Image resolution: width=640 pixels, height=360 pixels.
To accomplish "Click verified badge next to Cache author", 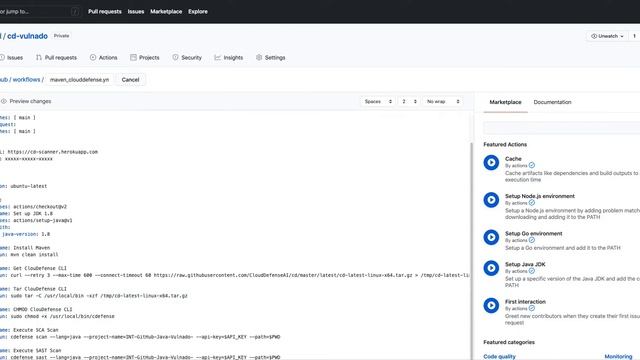I will 532,165.
